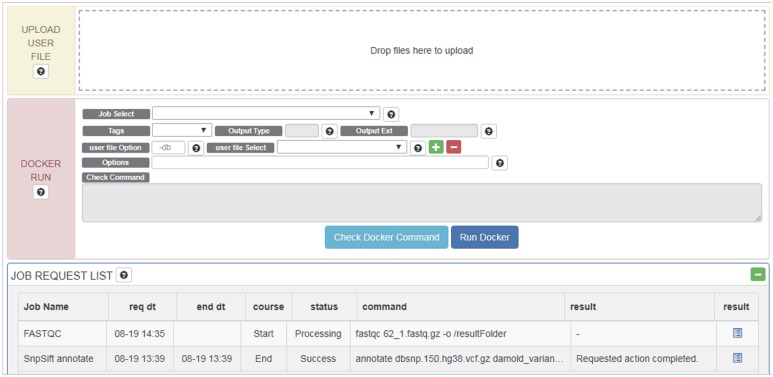
Task: Click the Output Type field
Action: (x=302, y=131)
